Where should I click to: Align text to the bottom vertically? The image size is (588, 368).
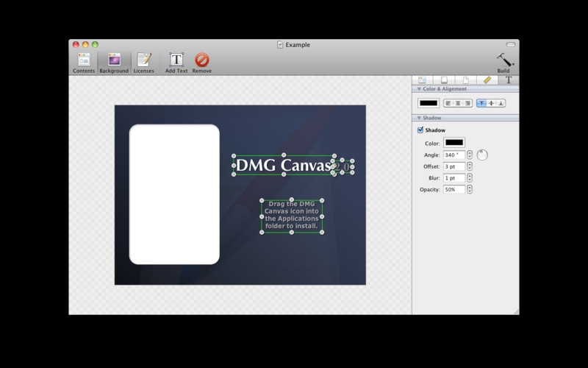coord(501,103)
